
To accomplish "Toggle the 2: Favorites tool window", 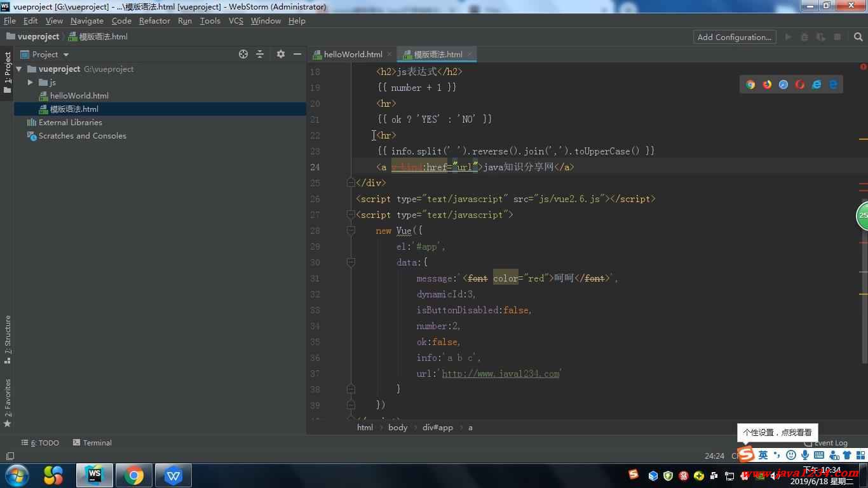I will tap(8, 403).
